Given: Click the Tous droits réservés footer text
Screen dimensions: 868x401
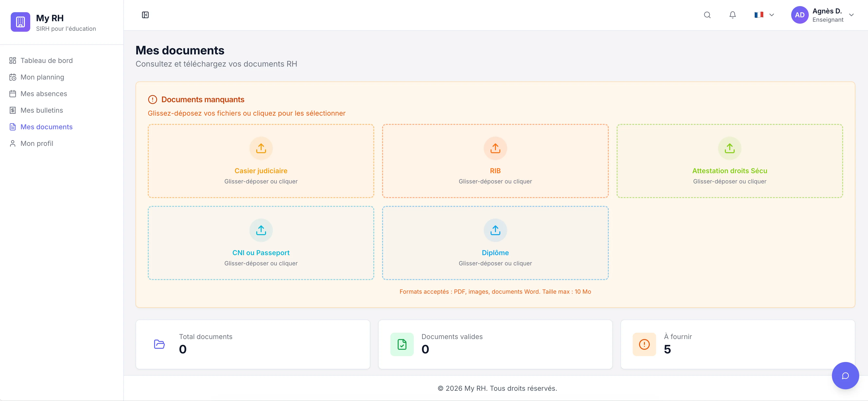Looking at the screenshot, I should (x=497, y=389).
